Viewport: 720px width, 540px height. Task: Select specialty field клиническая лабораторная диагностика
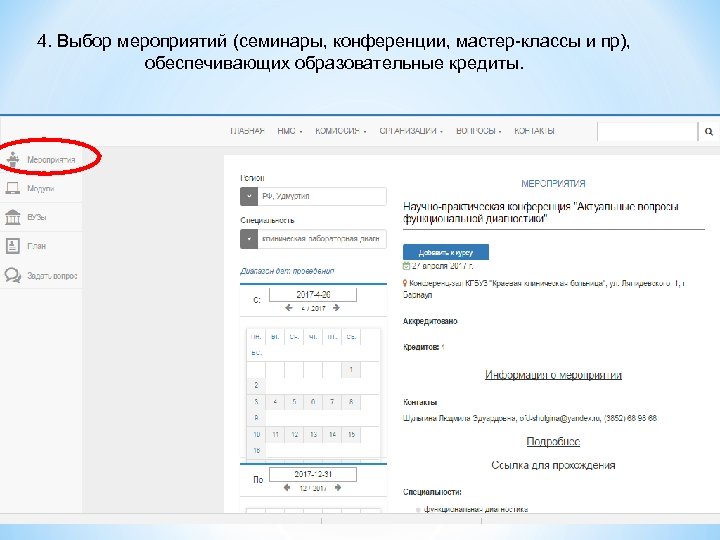(x=322, y=239)
